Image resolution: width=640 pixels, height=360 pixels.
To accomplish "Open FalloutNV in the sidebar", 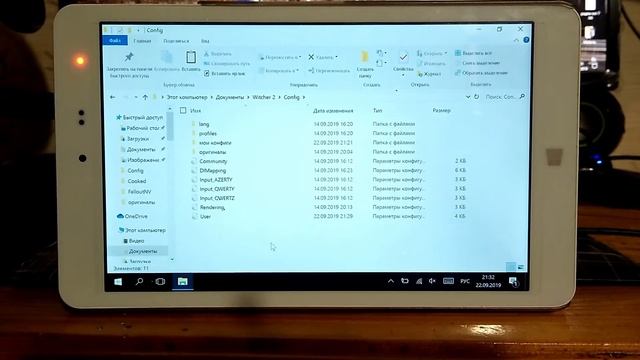I will point(139,192).
